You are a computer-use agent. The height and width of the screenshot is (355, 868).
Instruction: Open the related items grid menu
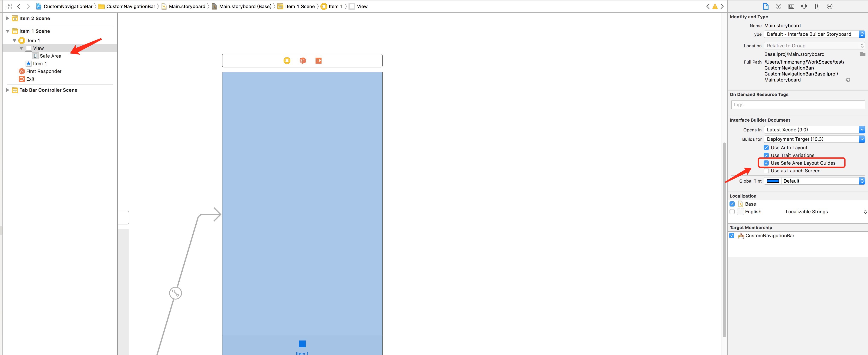pos(9,6)
